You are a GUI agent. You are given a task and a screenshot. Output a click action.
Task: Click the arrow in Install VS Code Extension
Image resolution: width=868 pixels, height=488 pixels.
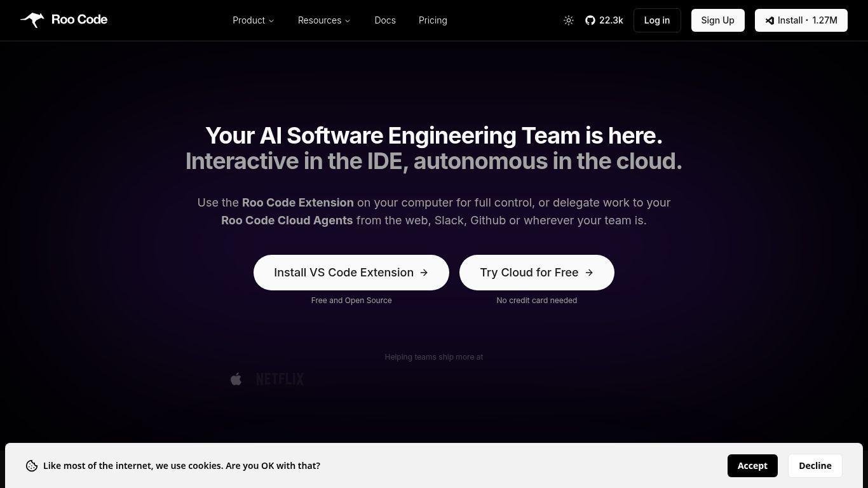pos(424,273)
